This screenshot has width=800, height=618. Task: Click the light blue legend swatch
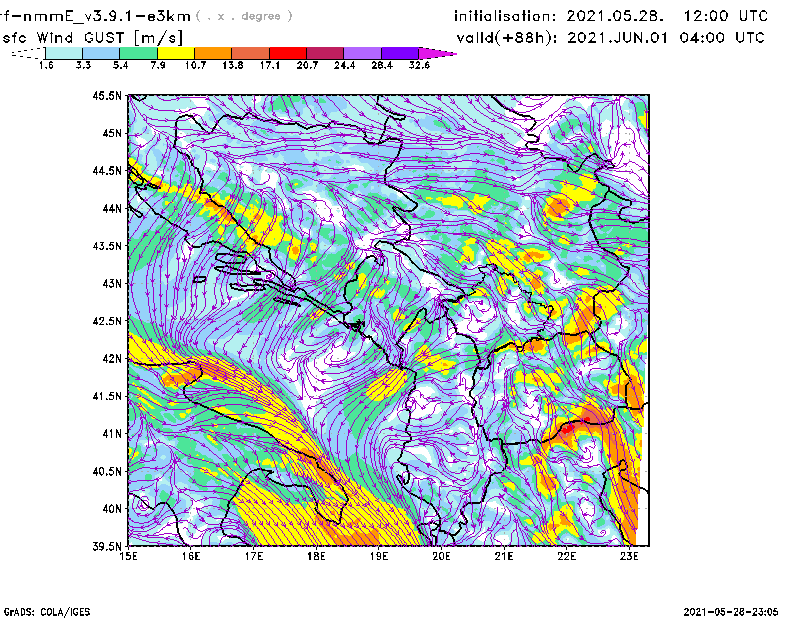coord(101,53)
